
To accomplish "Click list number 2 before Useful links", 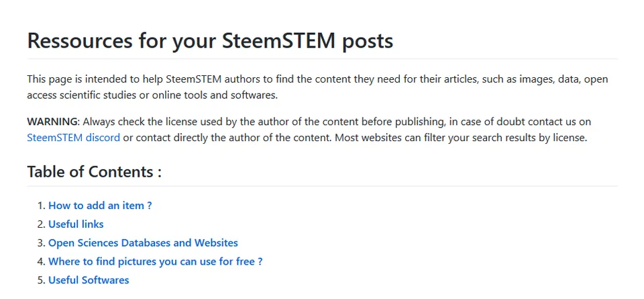I will [x=41, y=224].
